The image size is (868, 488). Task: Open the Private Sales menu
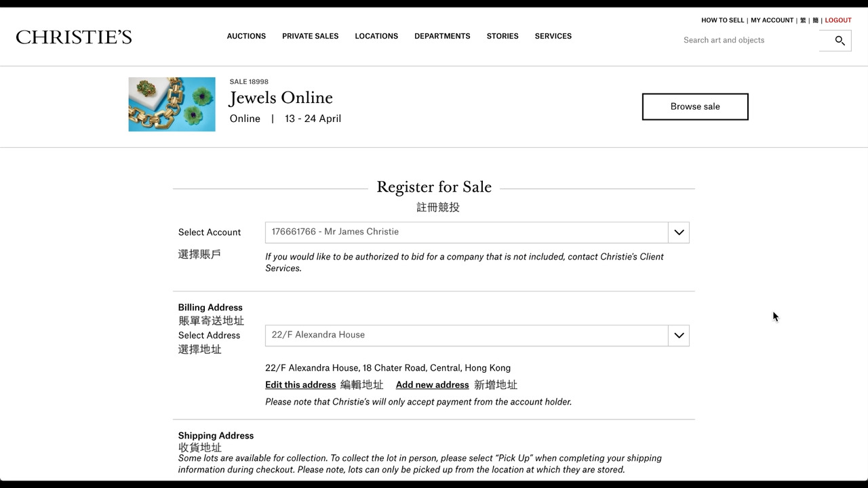[310, 36]
